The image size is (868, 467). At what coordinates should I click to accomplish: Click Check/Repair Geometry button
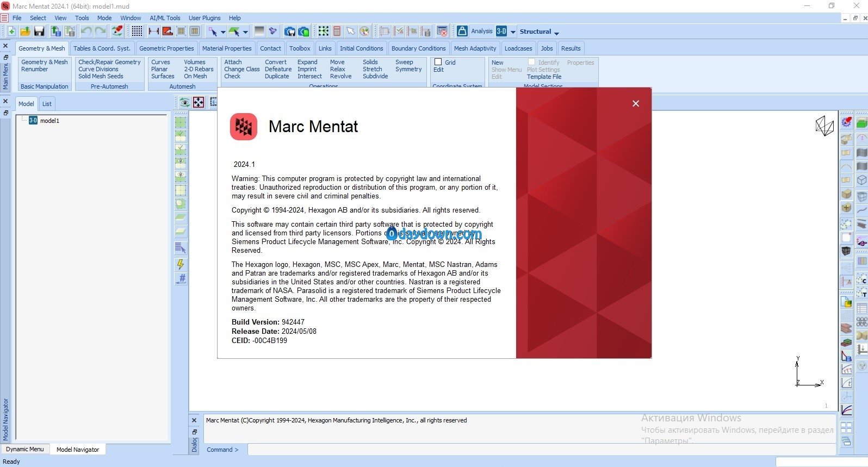coord(109,62)
